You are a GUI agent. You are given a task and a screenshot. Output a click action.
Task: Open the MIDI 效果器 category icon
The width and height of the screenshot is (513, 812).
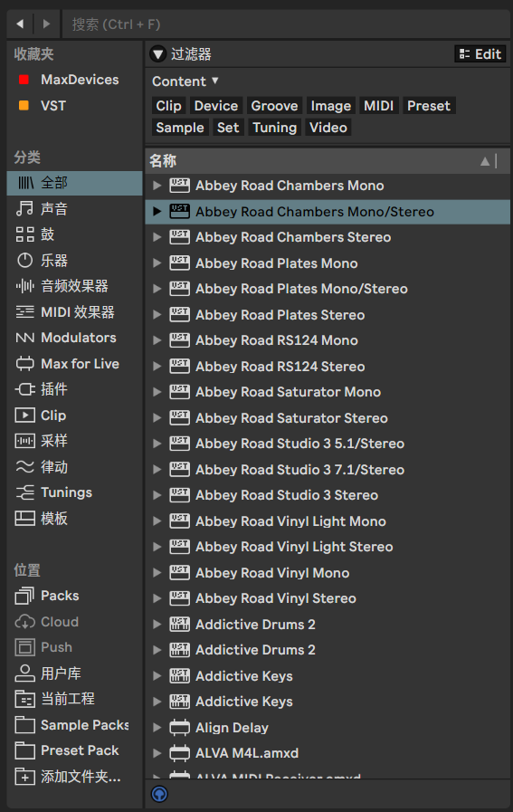coord(24,311)
